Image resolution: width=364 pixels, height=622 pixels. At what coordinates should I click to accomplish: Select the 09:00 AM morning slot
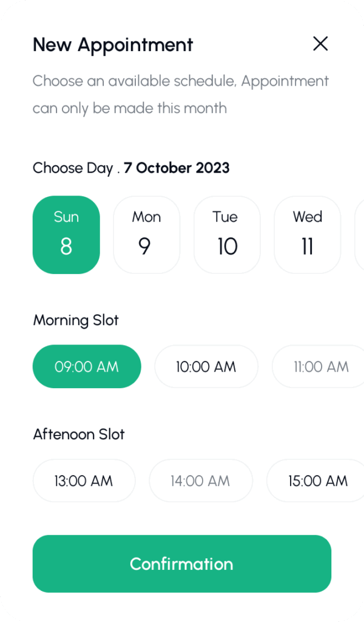click(x=87, y=366)
